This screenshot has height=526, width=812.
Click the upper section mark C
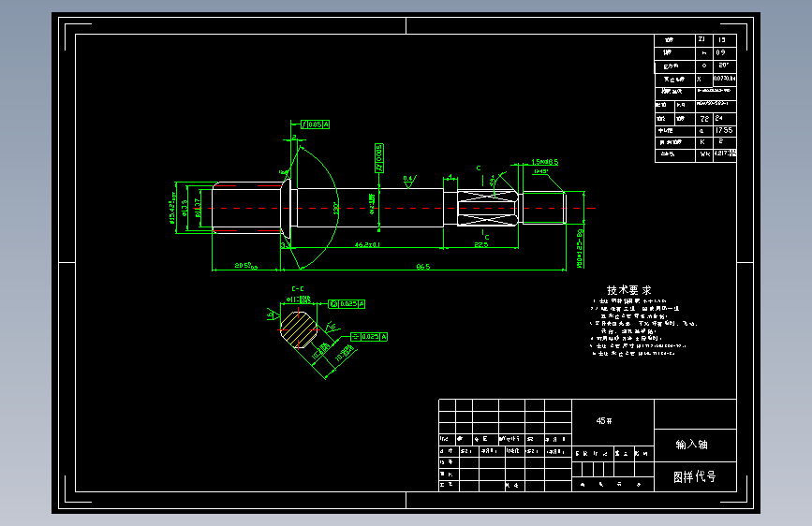479,168
